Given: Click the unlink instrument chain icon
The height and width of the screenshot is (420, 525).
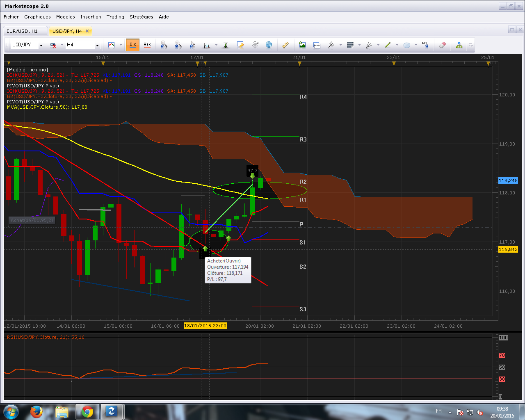Looking at the screenshot, I should coord(53,45).
